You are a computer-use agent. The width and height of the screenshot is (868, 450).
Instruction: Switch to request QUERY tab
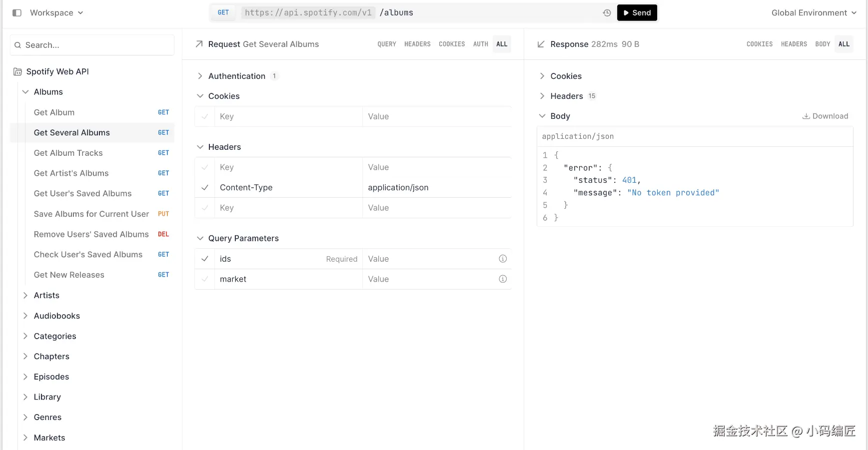pyautogui.click(x=386, y=44)
